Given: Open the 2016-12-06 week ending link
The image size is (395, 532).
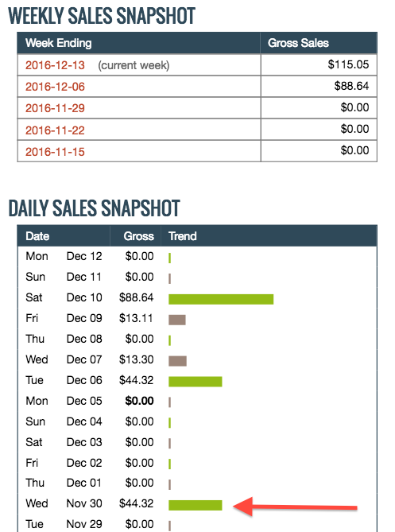Looking at the screenshot, I should [55, 87].
